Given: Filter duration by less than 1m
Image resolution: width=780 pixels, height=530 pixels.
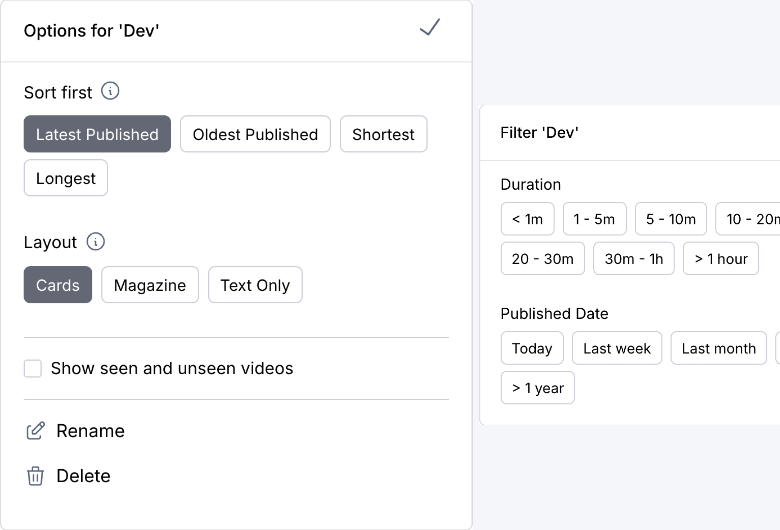Looking at the screenshot, I should [x=527, y=219].
